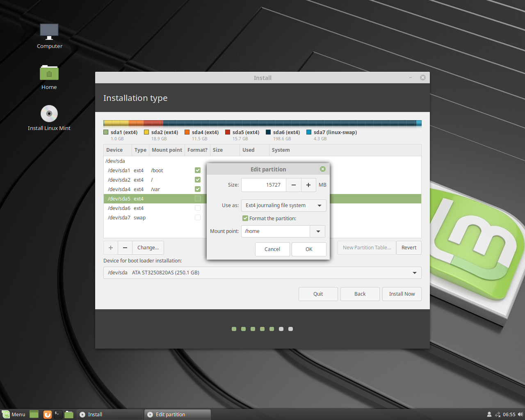Switch to Install window in taskbar
Screen dimensions: 525x420
tap(110, 414)
